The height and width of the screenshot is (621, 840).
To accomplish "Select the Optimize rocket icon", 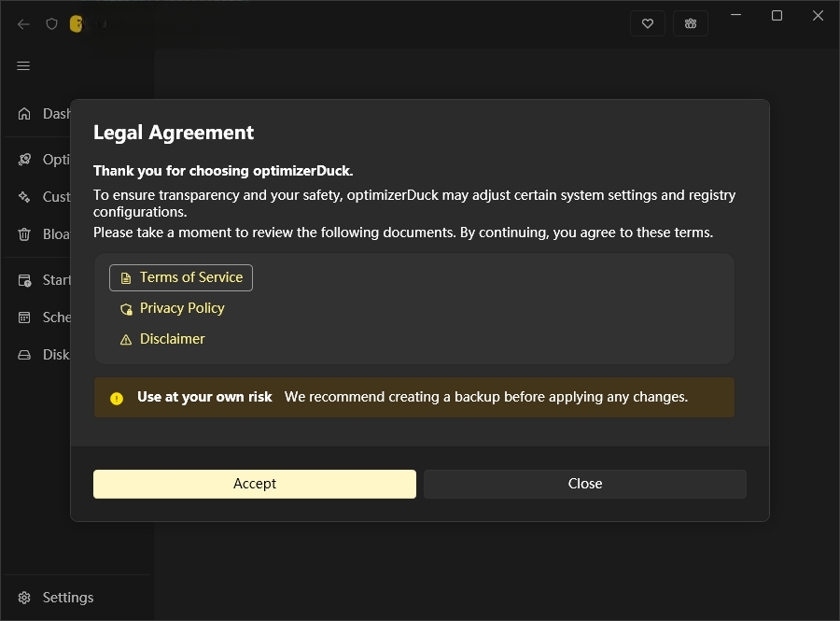I will click(24, 160).
